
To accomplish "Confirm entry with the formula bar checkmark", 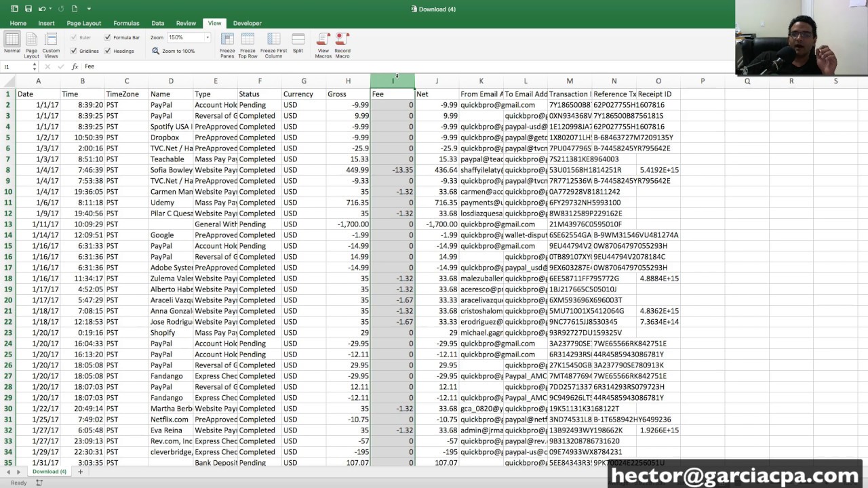I will tap(61, 66).
